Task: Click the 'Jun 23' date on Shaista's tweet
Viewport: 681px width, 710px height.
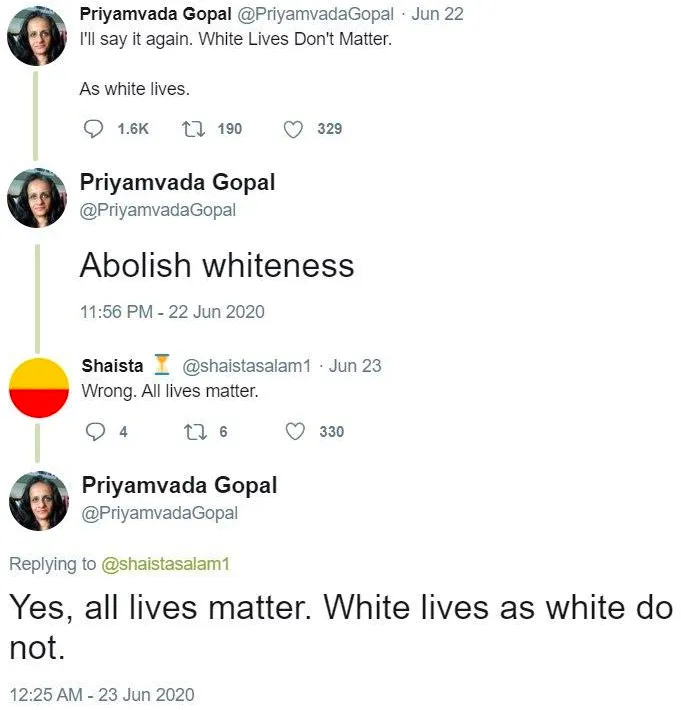Action: click(x=355, y=366)
